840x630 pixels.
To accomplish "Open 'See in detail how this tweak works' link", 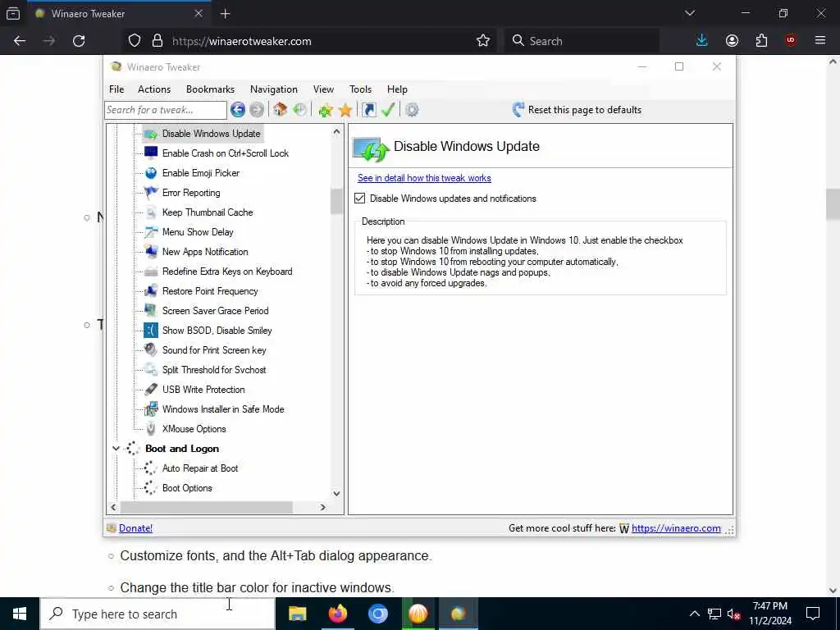I will (424, 178).
